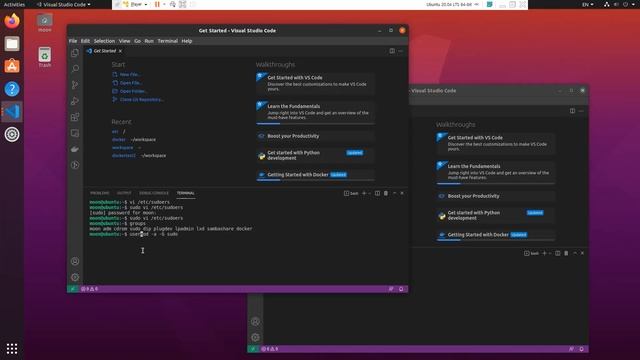Open Source Control in the front window
Image resolution: width=640 pixels, height=360 pixels.
(x=75, y=85)
